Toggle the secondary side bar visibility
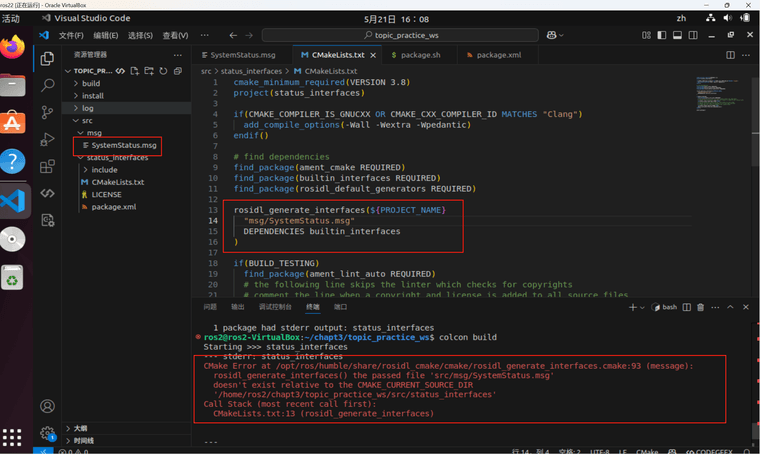 [693, 35]
